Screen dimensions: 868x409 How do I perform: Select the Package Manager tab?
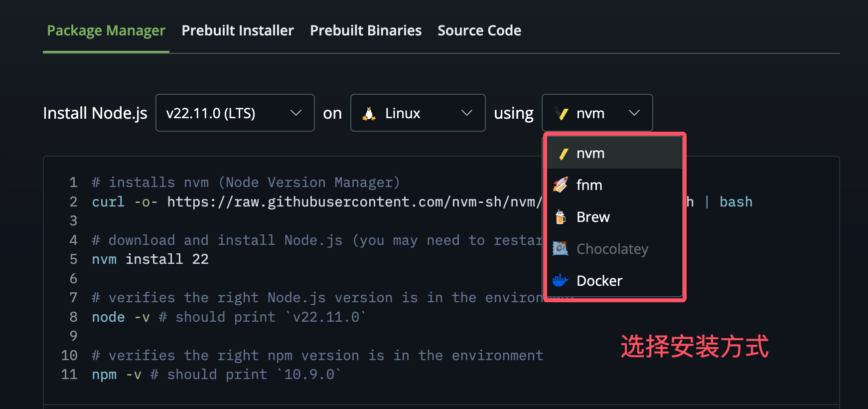click(x=106, y=30)
